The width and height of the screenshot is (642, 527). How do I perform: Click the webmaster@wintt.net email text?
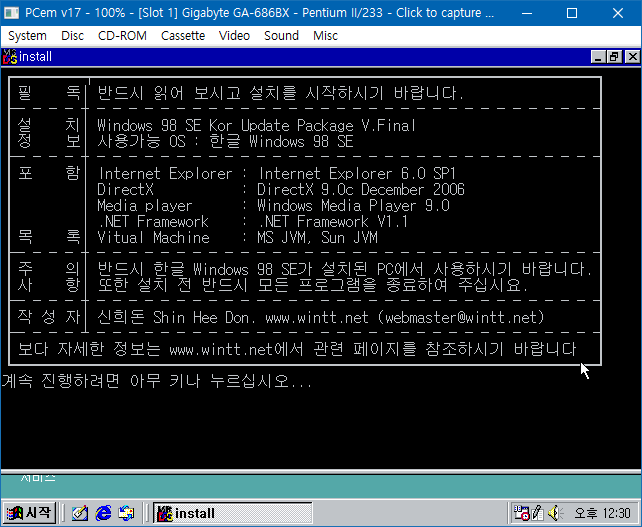tap(460, 317)
